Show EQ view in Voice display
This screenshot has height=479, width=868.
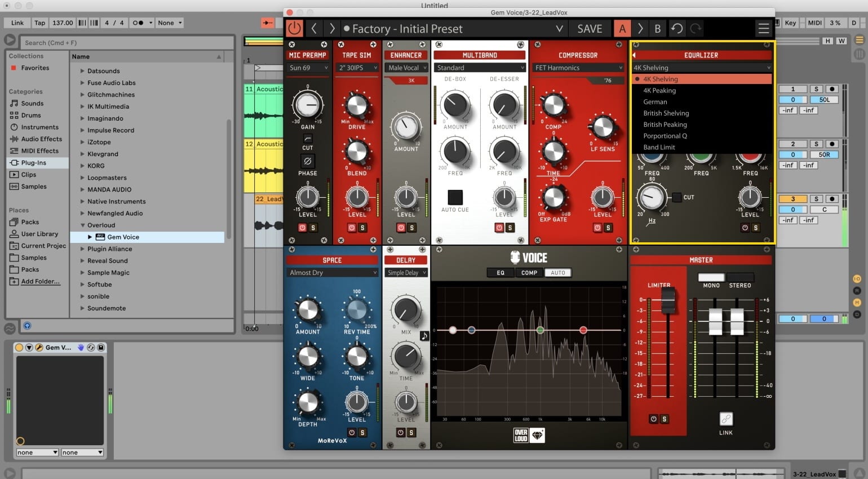[501, 273]
